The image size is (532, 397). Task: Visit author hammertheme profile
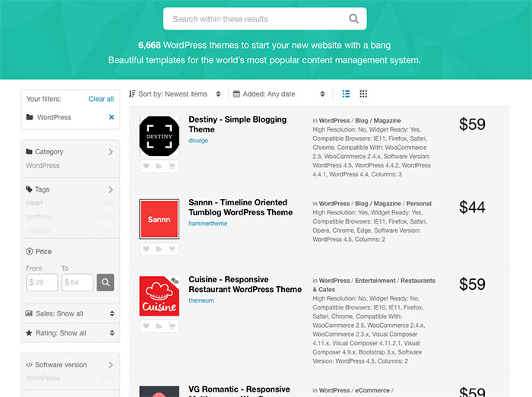pyautogui.click(x=207, y=224)
